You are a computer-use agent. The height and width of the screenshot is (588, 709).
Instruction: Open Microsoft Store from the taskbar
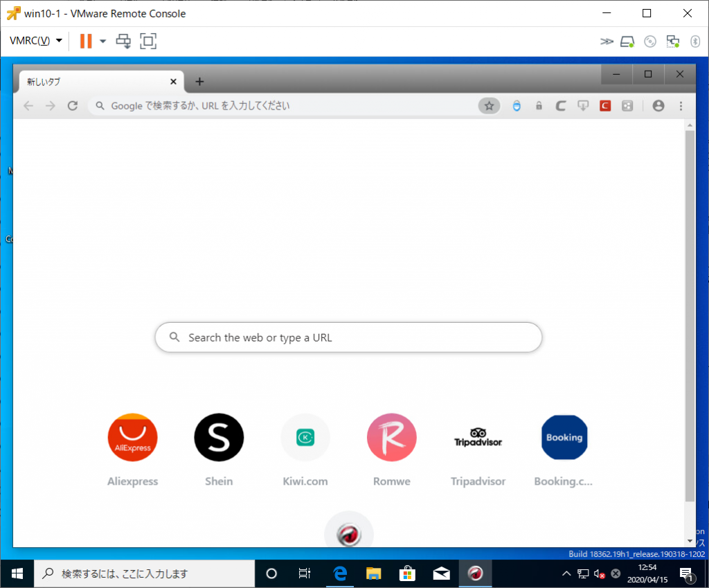pyautogui.click(x=407, y=573)
